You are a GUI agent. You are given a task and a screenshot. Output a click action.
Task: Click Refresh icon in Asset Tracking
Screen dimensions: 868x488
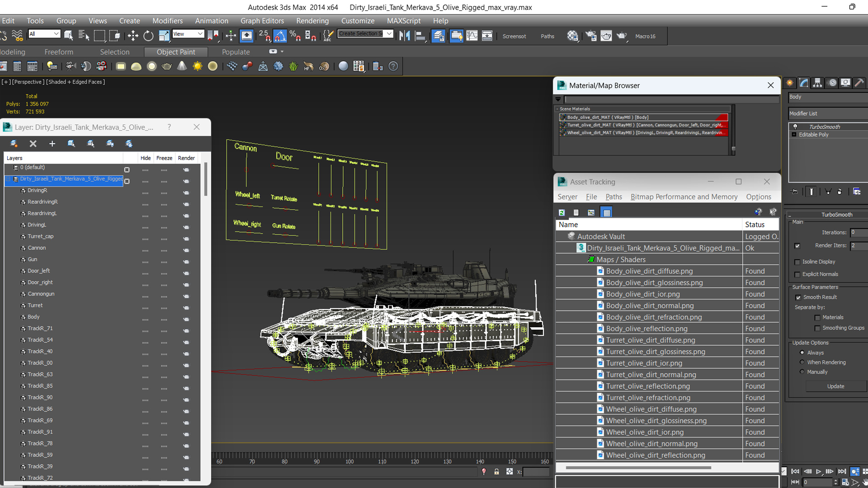(562, 212)
